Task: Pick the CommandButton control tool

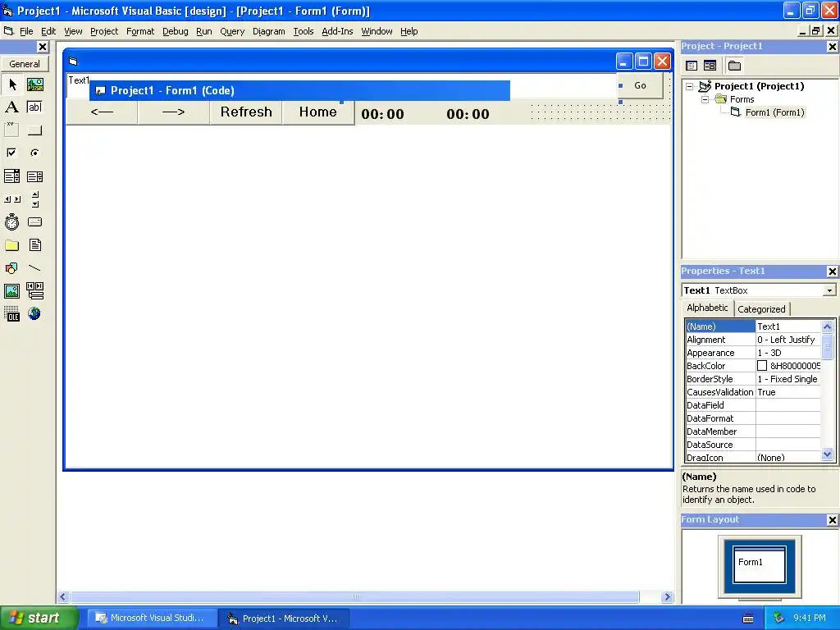Action: [34, 130]
